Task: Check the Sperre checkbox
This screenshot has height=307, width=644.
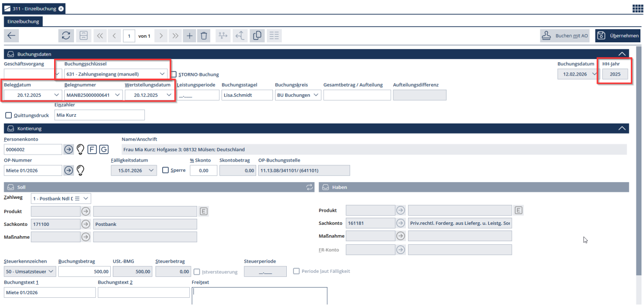Action: (165, 170)
